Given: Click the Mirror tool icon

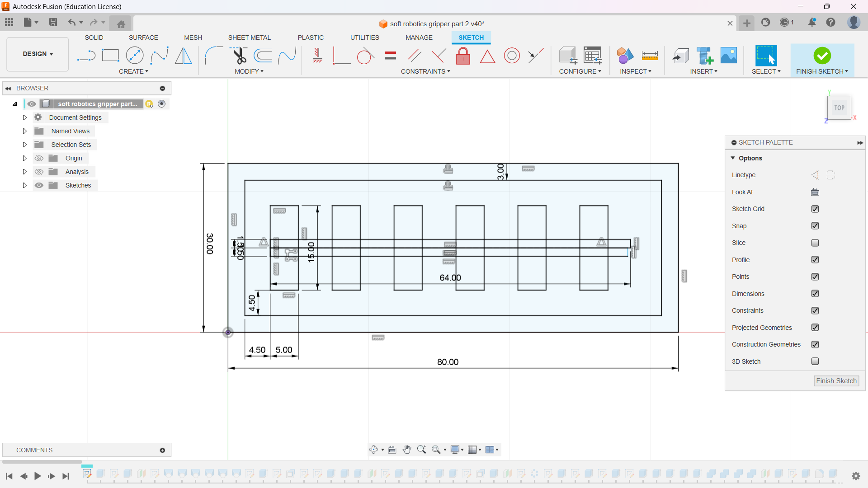Looking at the screenshot, I should click(x=183, y=56).
